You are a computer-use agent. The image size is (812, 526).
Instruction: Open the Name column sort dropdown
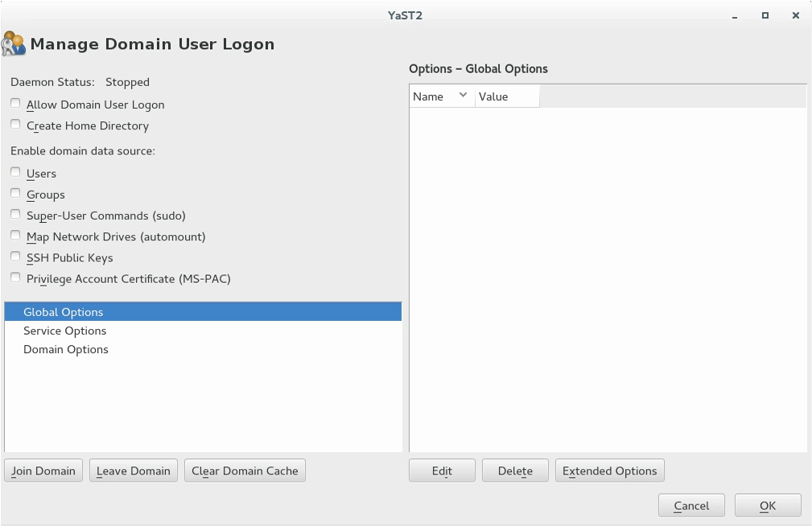[464, 96]
